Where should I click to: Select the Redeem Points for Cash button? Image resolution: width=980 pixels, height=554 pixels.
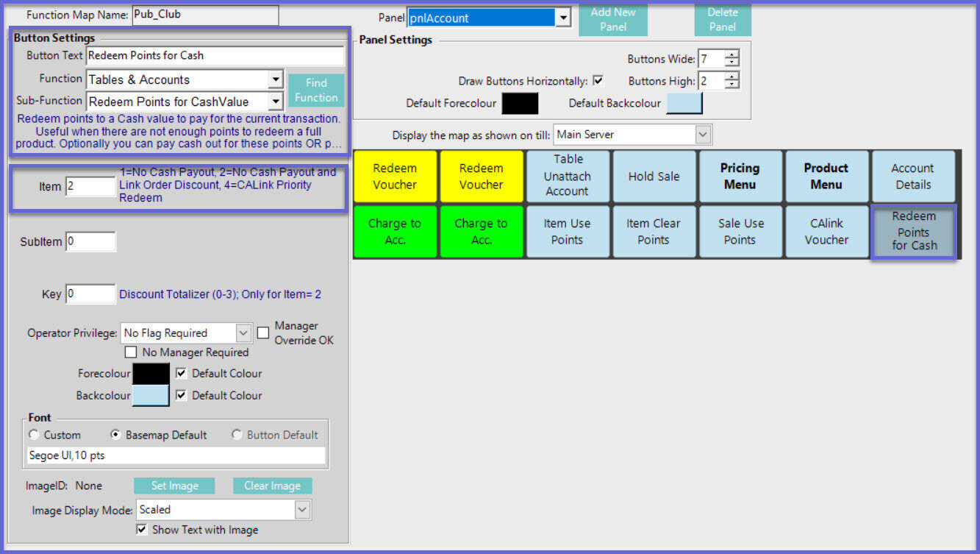click(914, 232)
